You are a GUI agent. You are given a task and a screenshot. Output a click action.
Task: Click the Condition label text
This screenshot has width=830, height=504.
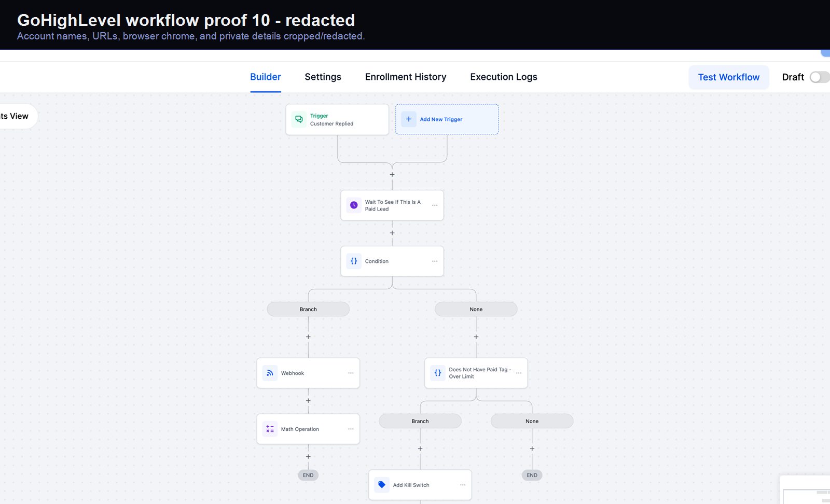pos(377,261)
